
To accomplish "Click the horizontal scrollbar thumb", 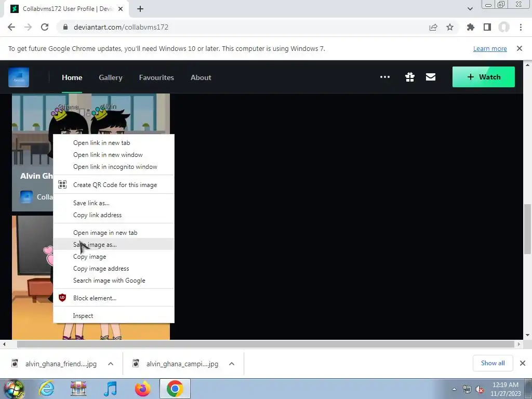I will tap(265, 344).
